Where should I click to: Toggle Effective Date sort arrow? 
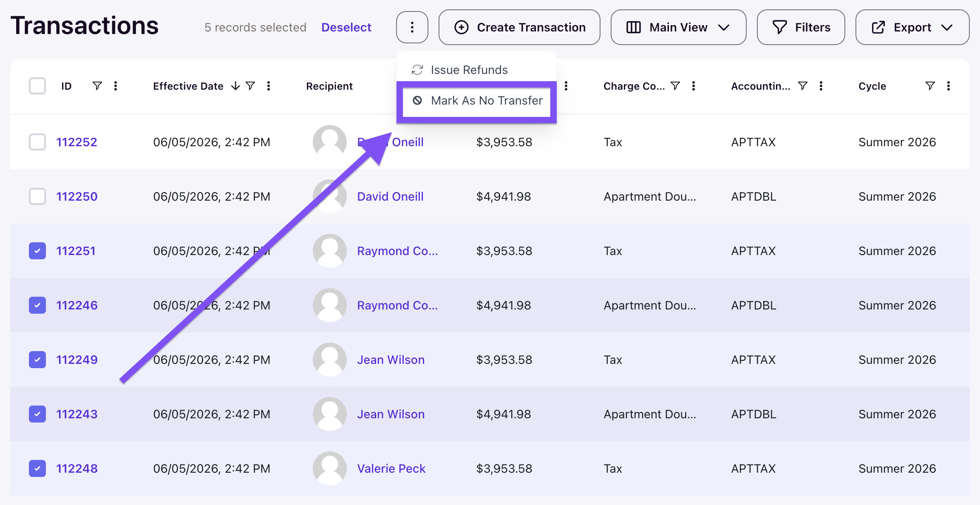tap(235, 86)
